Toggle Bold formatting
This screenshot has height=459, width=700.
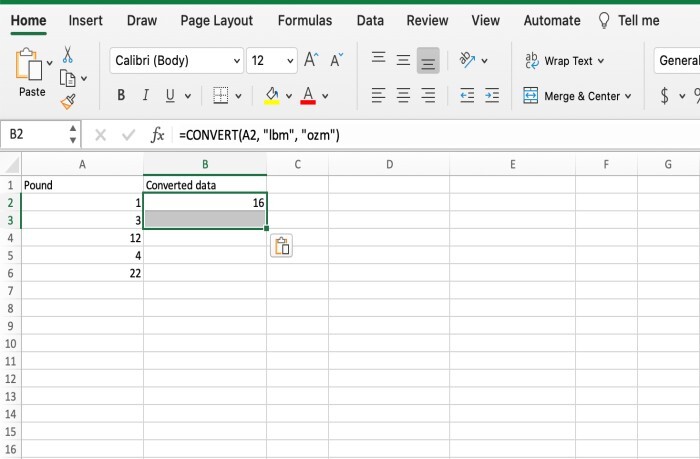121,96
